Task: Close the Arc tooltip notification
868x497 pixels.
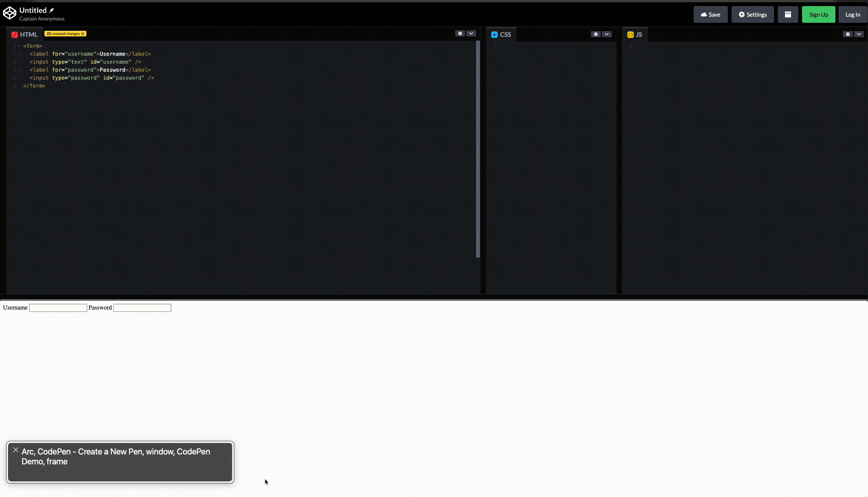Action: (x=15, y=449)
